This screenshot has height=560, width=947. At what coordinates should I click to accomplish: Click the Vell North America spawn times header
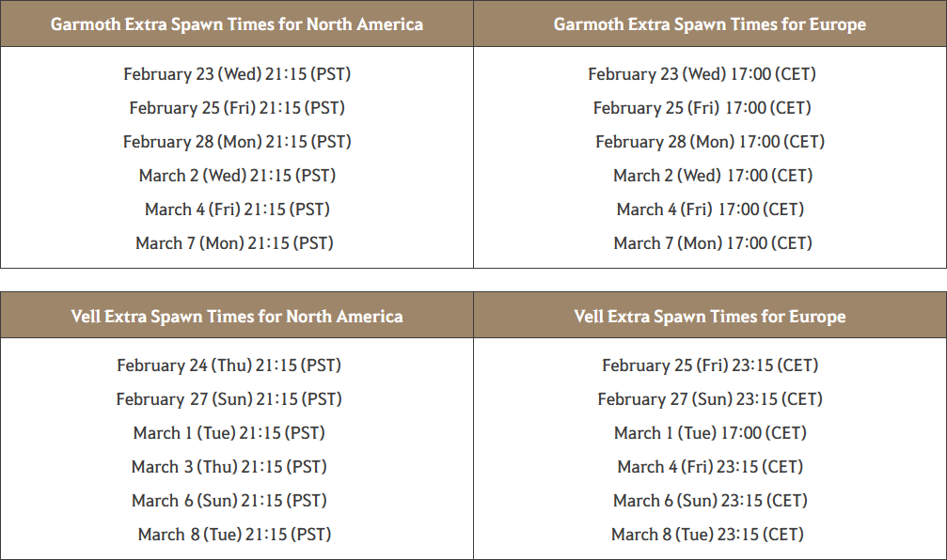point(237,316)
